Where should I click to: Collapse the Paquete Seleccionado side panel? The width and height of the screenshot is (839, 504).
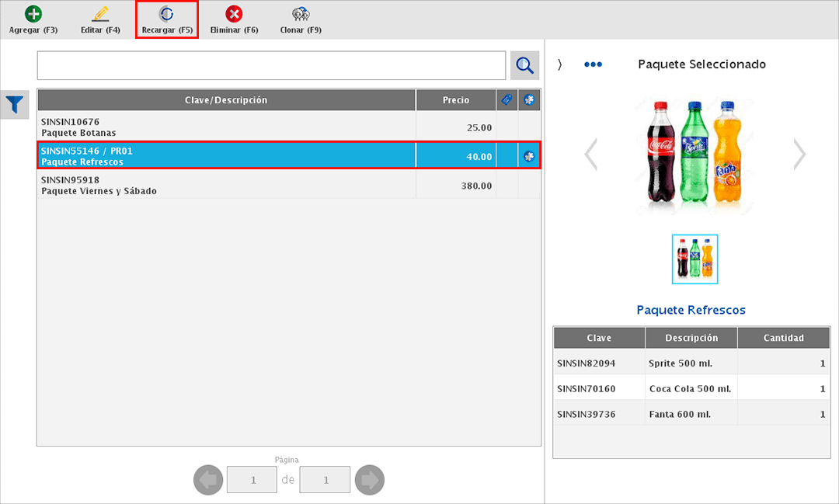[x=559, y=64]
